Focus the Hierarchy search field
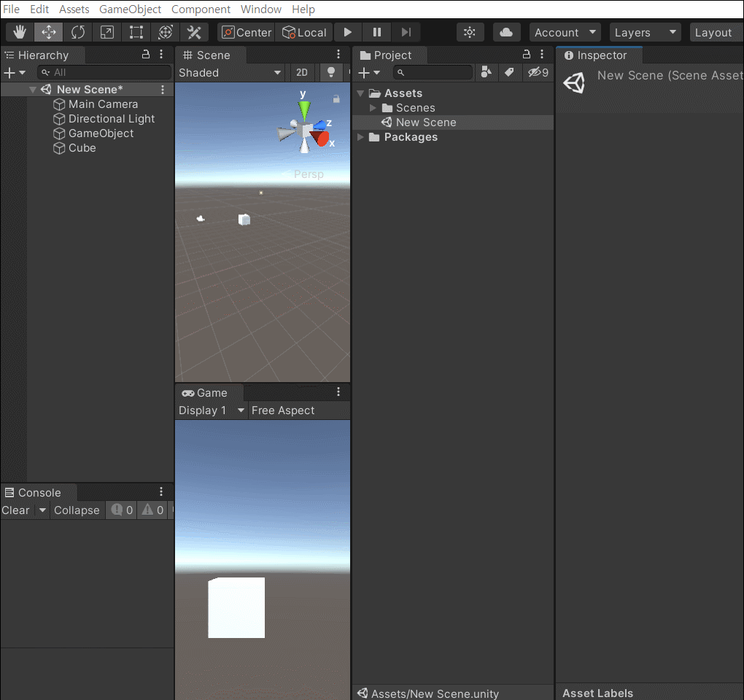 click(x=104, y=73)
